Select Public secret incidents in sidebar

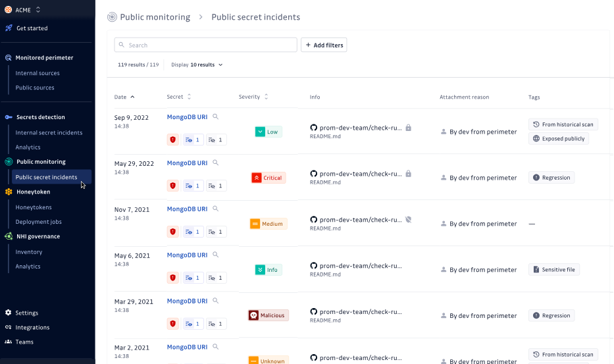(52, 177)
